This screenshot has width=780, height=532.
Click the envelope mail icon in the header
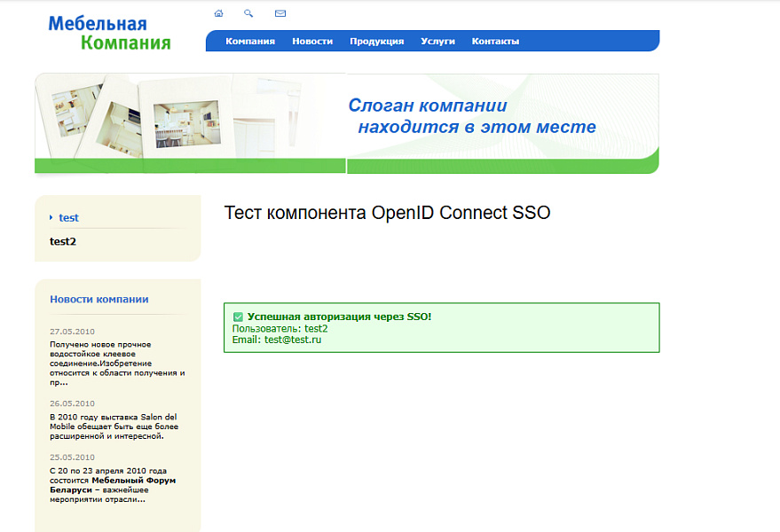(280, 13)
